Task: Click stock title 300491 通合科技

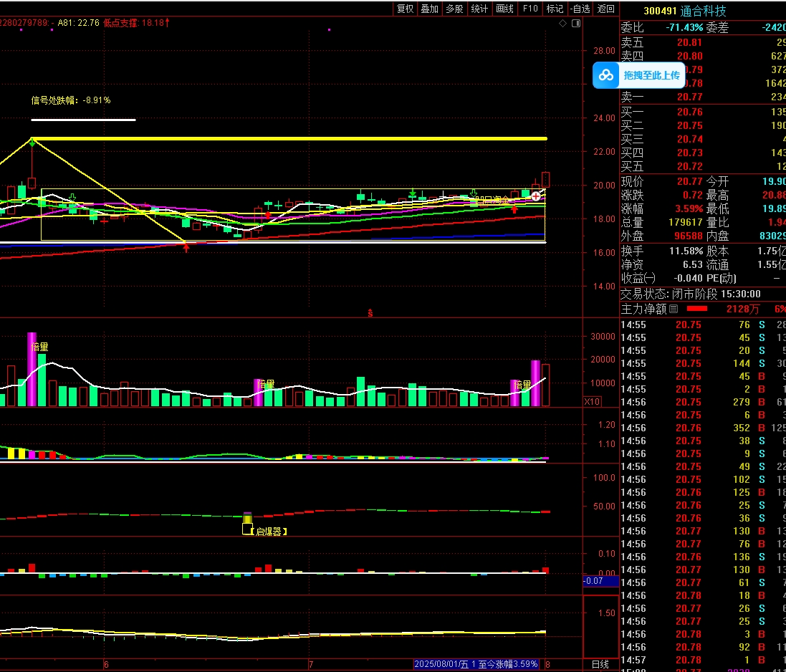Action: coord(685,11)
